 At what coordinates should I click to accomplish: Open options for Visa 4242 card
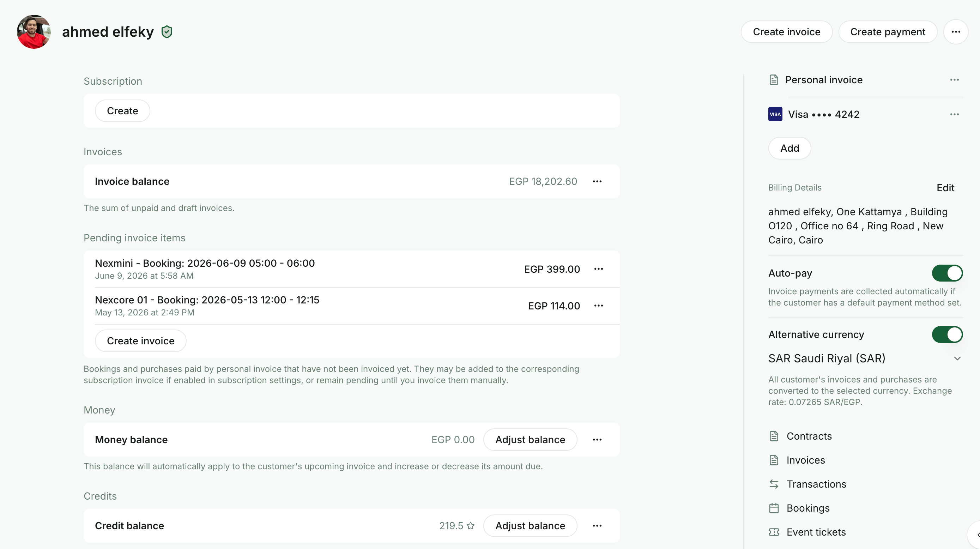pyautogui.click(x=954, y=115)
